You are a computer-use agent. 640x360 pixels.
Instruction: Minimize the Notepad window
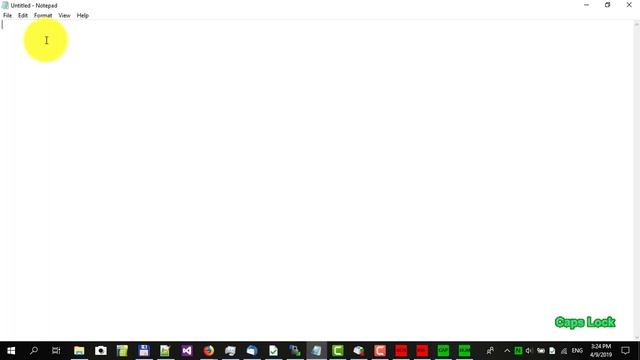[586, 5]
